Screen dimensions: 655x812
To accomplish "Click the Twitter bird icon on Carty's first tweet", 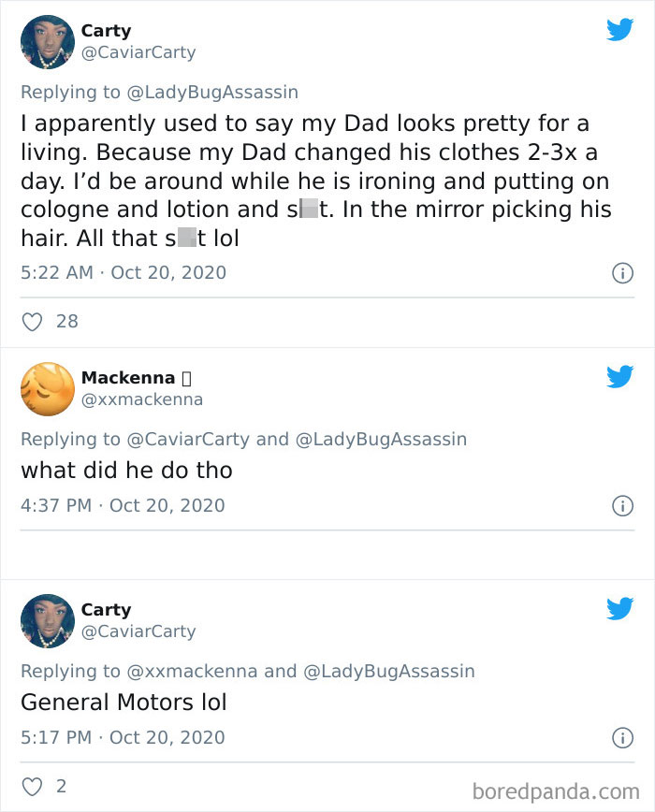I will click(x=620, y=29).
